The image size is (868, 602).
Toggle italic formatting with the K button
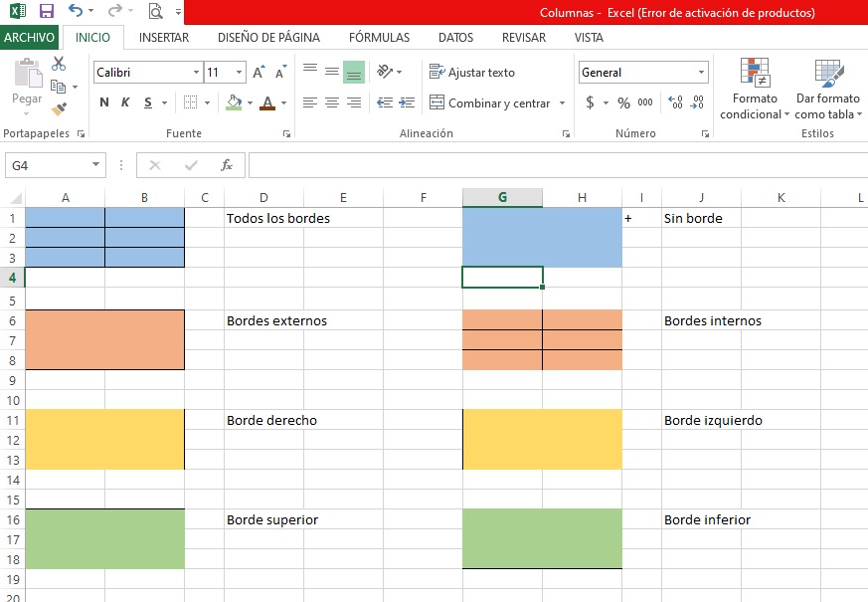126,102
